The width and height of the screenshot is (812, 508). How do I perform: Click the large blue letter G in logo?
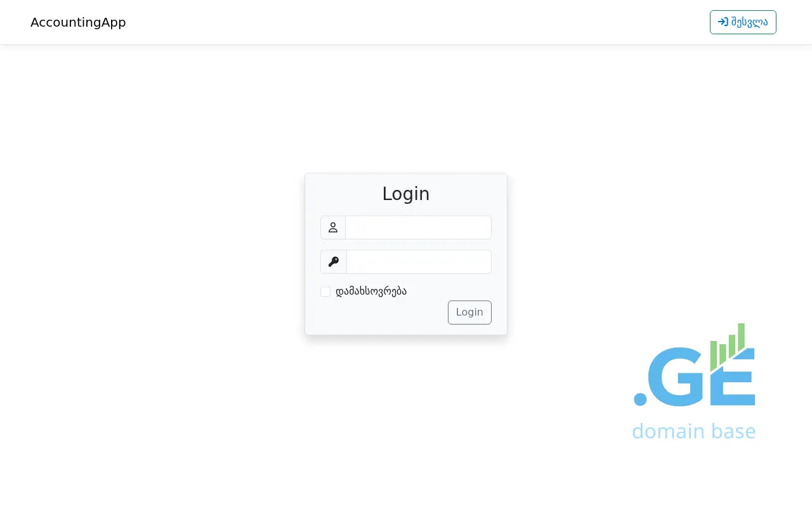[678, 377]
